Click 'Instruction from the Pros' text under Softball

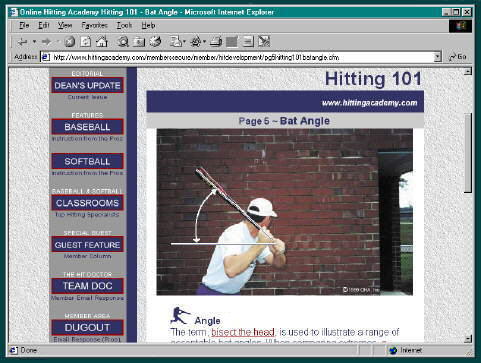pos(87,173)
